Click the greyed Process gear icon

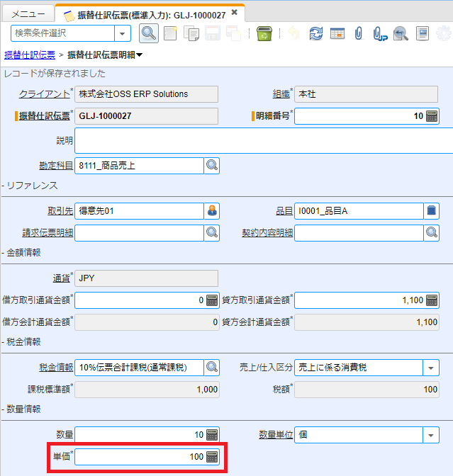click(444, 33)
